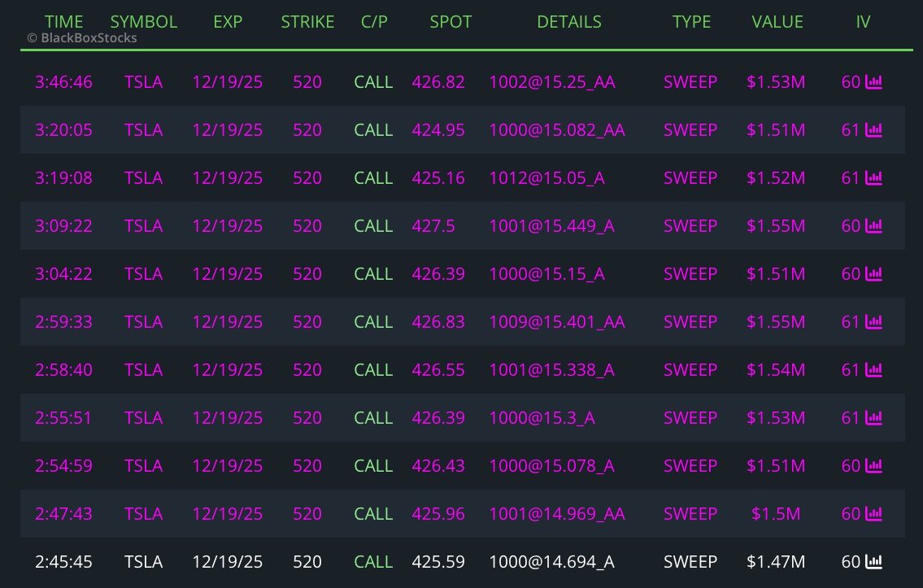Click the $1.52M value cell

(x=776, y=178)
